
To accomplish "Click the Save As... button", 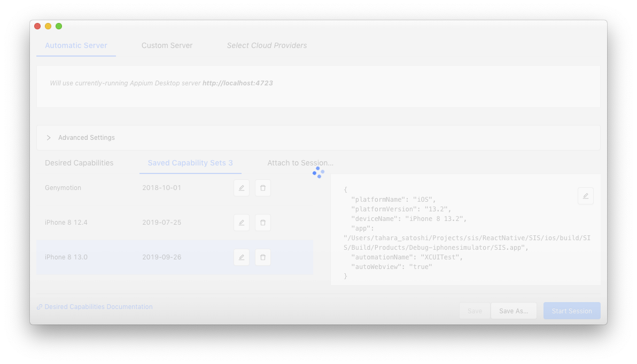I will point(514,311).
